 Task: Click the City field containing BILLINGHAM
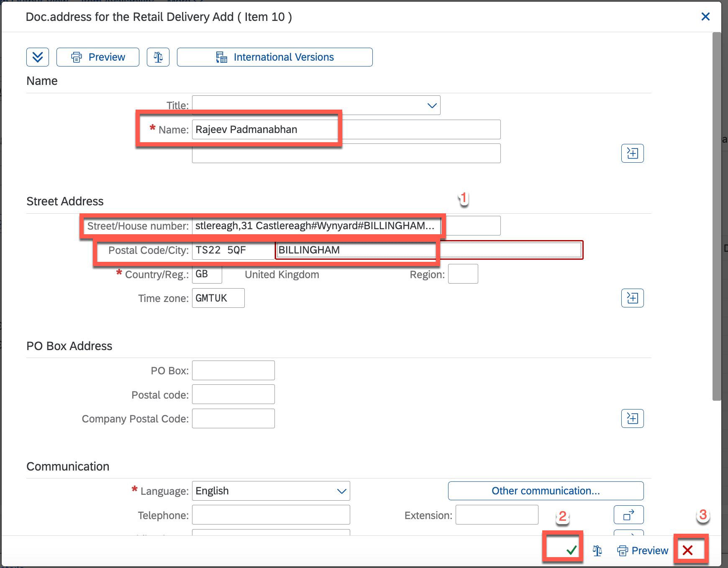[428, 250]
